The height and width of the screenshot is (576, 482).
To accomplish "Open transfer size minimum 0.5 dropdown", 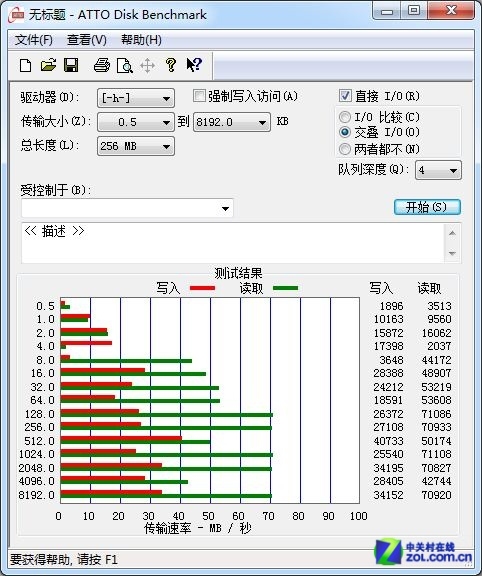I will 136,122.
